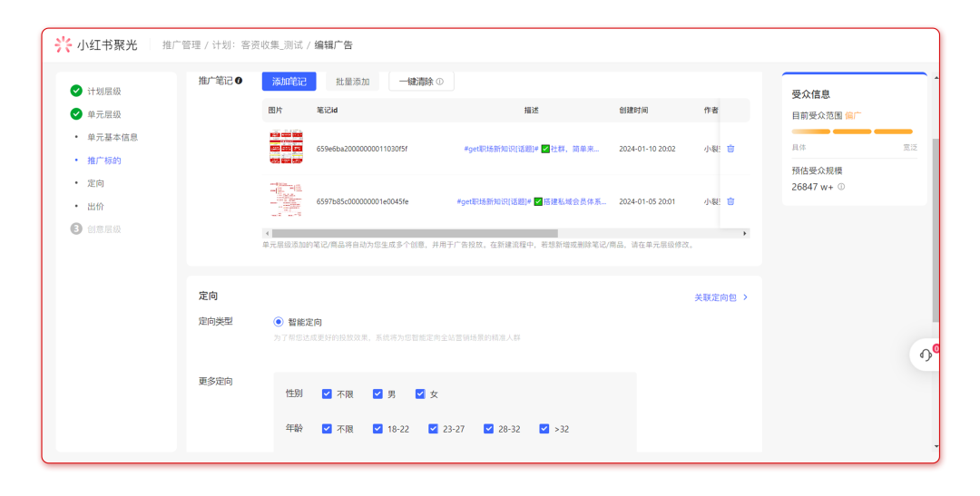Go to 定向 in the left sidebar
Viewport: 980px width, 496px height.
coord(95,183)
